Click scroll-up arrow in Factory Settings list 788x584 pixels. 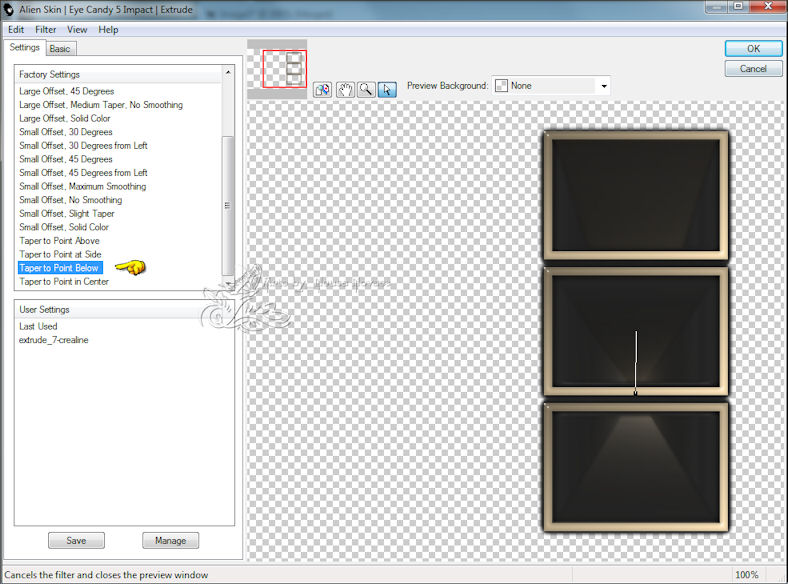pos(228,72)
